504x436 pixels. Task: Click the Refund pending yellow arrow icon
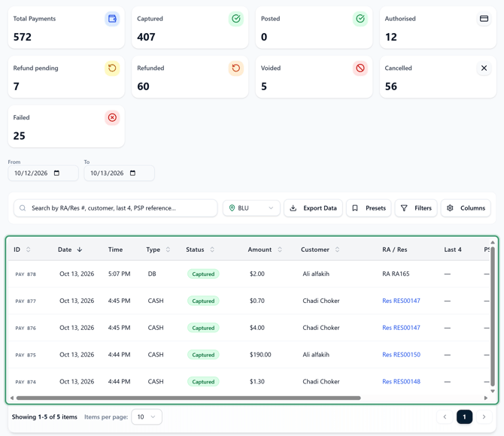point(112,68)
